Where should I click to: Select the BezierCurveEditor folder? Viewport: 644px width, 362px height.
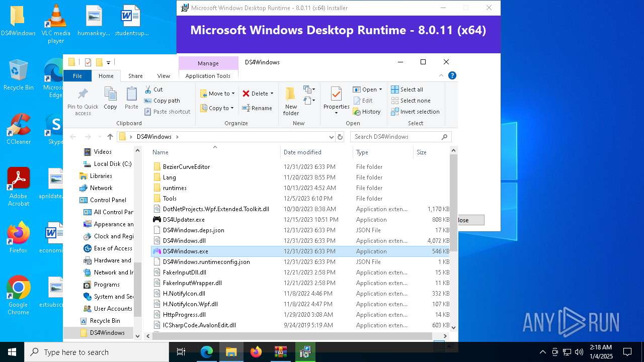tap(300, 166)
